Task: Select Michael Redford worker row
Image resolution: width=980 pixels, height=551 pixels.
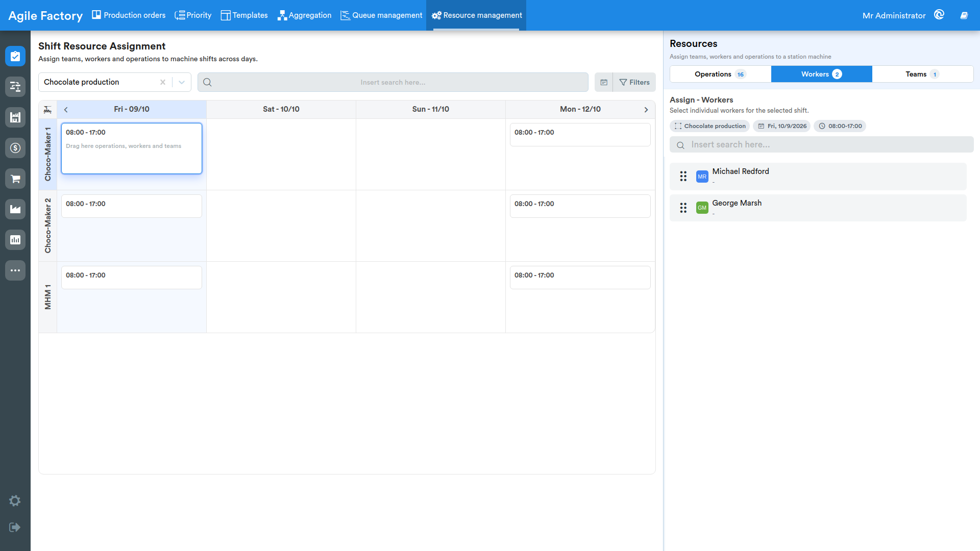Action: 818,177
